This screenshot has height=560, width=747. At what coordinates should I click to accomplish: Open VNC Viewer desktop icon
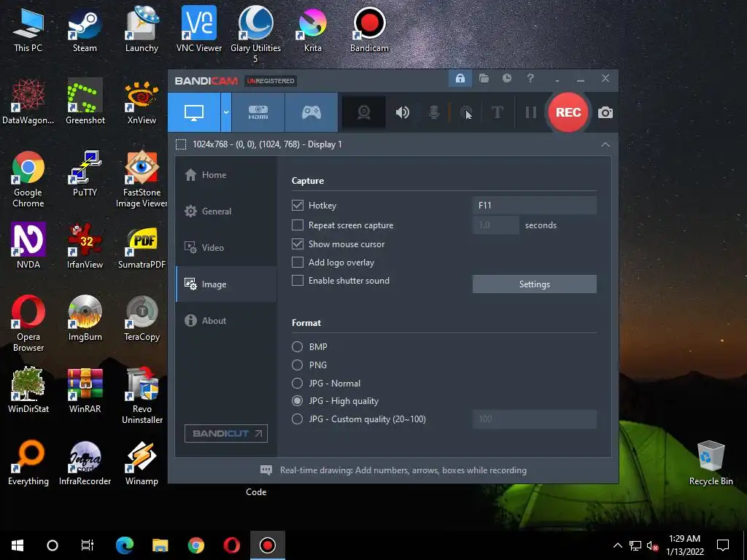(x=198, y=29)
